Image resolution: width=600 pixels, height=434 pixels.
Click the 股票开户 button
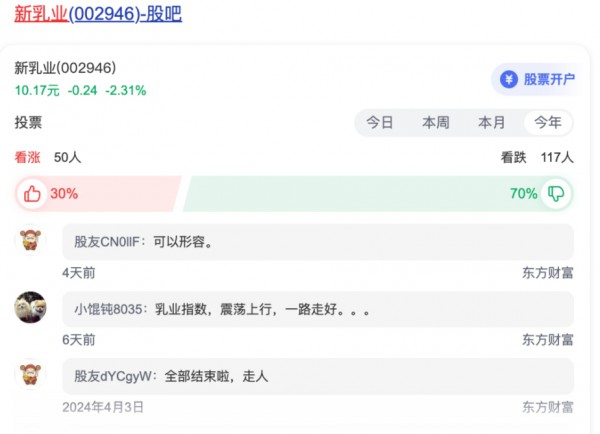537,80
